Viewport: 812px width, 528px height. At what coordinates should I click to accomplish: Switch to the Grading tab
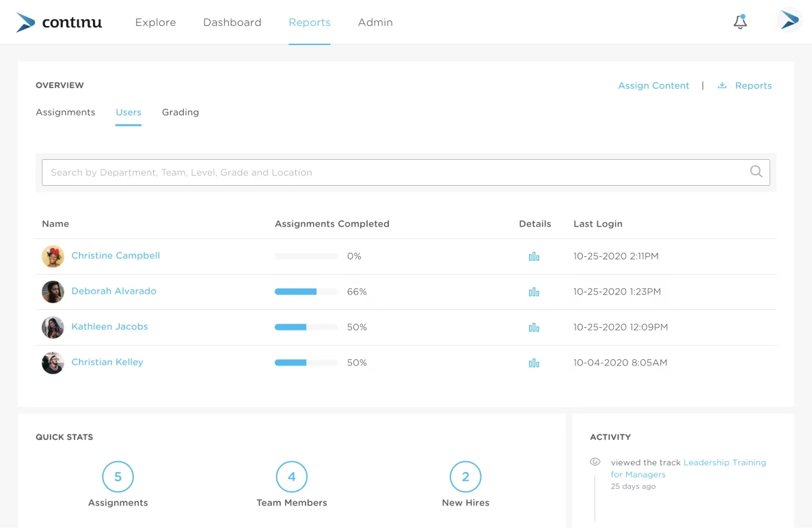[180, 112]
